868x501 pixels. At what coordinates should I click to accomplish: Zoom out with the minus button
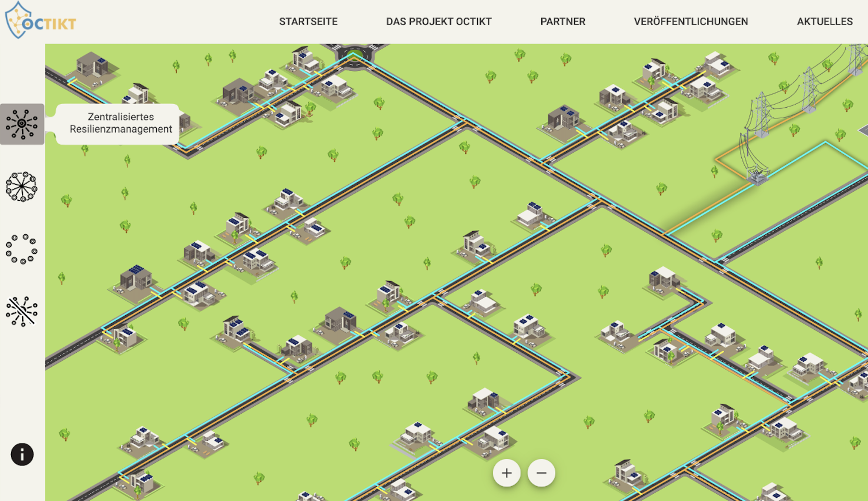[541, 473]
